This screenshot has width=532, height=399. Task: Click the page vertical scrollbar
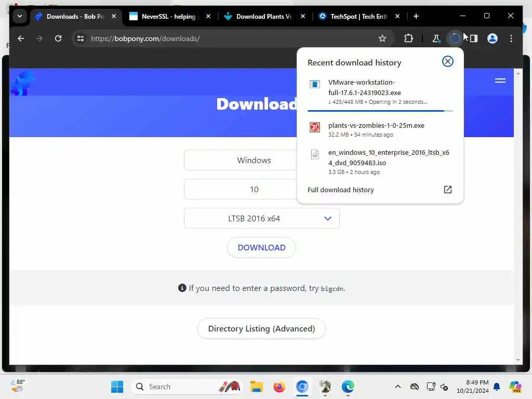518,217
